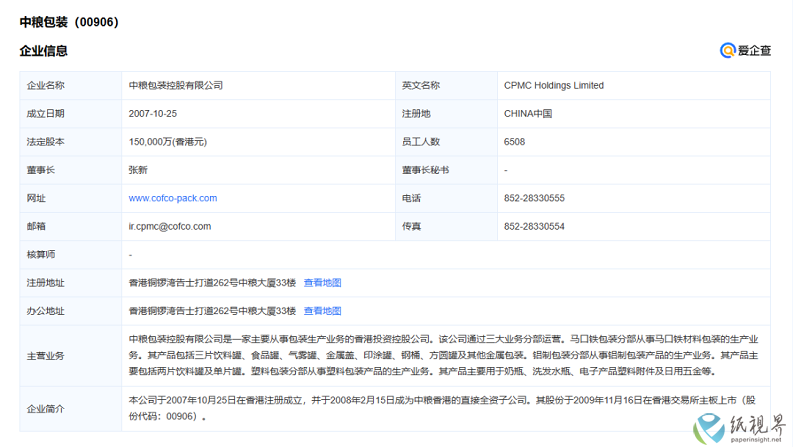Select authorized capital 150,000万(香港元)
Image resolution: width=793 pixels, height=447 pixels.
168,142
